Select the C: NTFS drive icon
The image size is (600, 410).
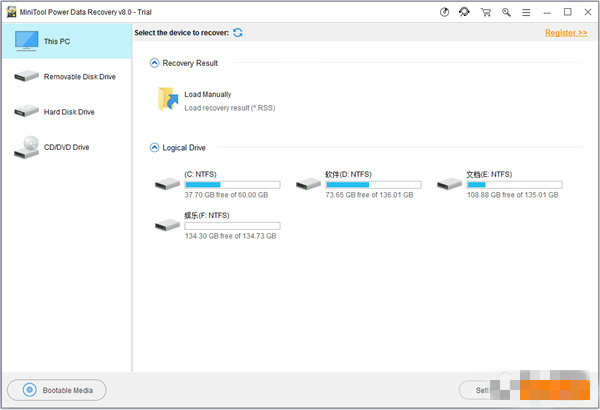[167, 184]
